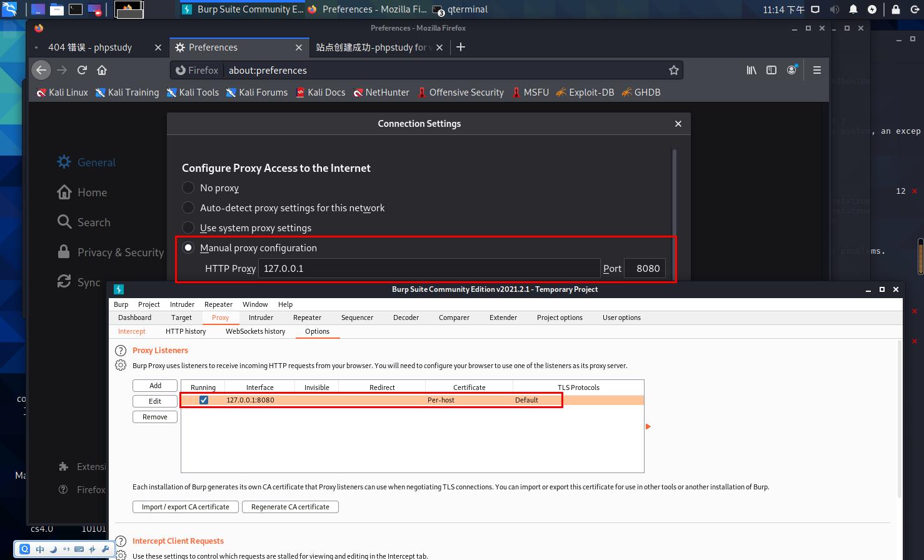Select the No proxy radio button

pyautogui.click(x=188, y=187)
